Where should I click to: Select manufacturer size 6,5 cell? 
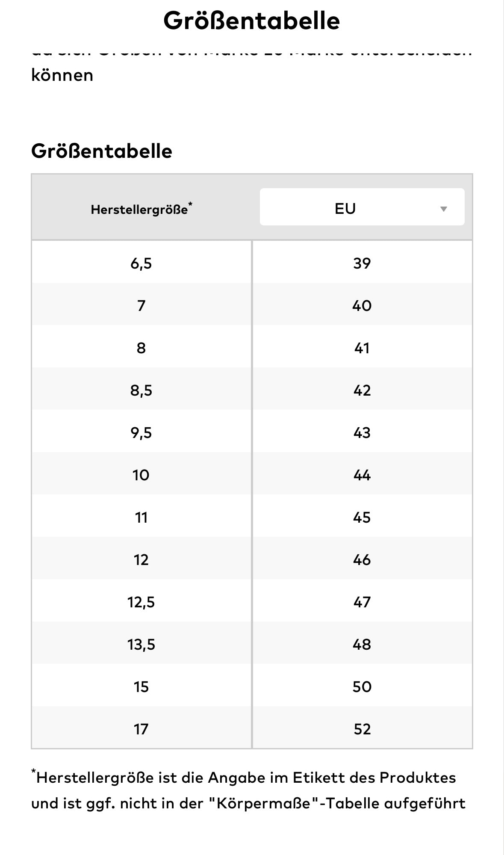141,263
